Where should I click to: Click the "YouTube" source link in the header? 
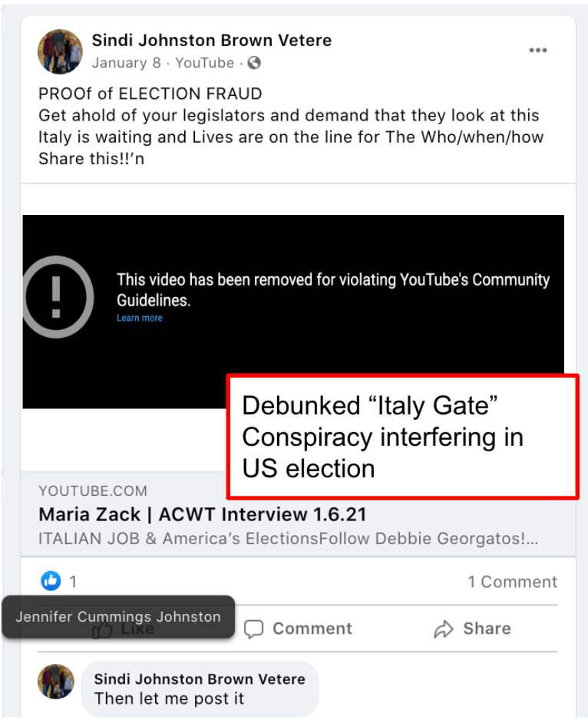point(204,63)
